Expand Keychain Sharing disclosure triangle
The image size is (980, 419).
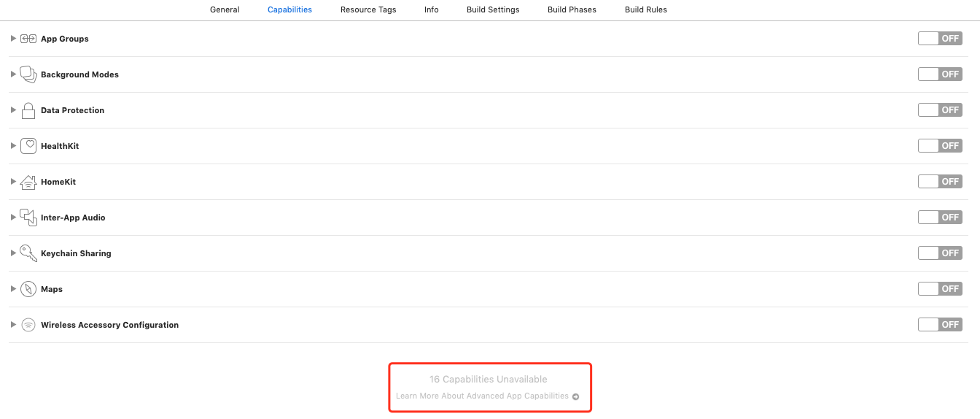[x=13, y=253]
